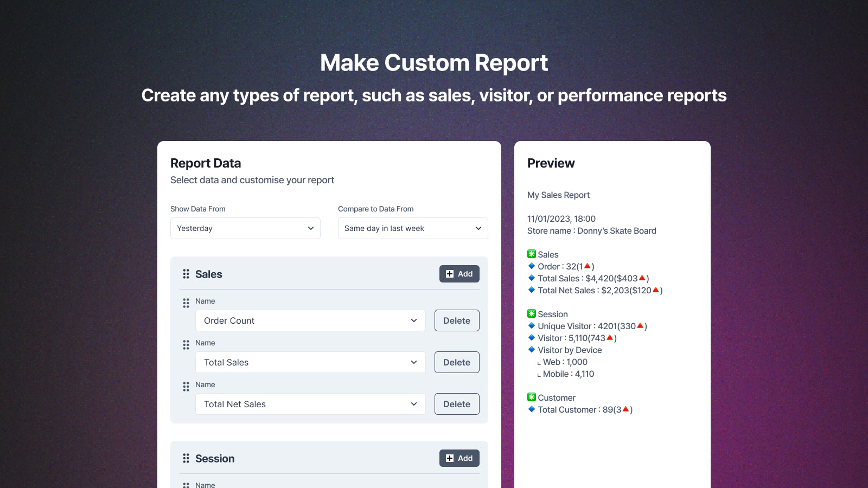Click red up arrow after Total Customer 89(3
Image resolution: width=868 pixels, height=488 pixels.
(626, 409)
